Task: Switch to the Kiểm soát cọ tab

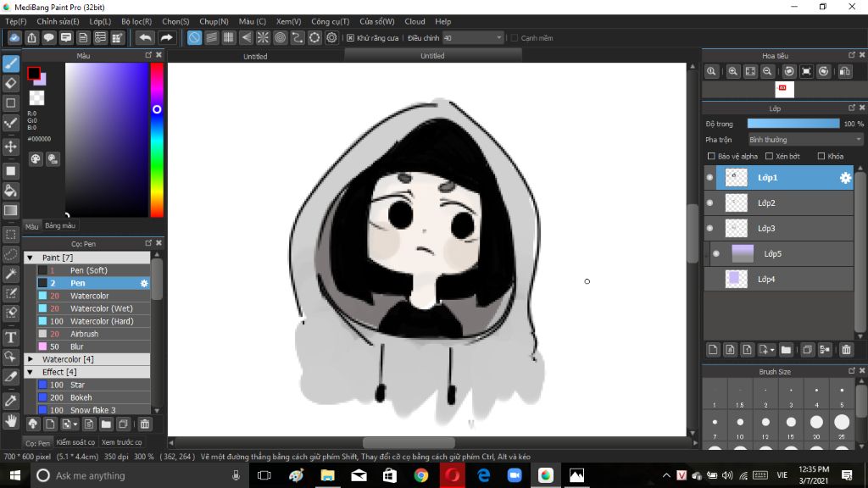Action: 75,442
